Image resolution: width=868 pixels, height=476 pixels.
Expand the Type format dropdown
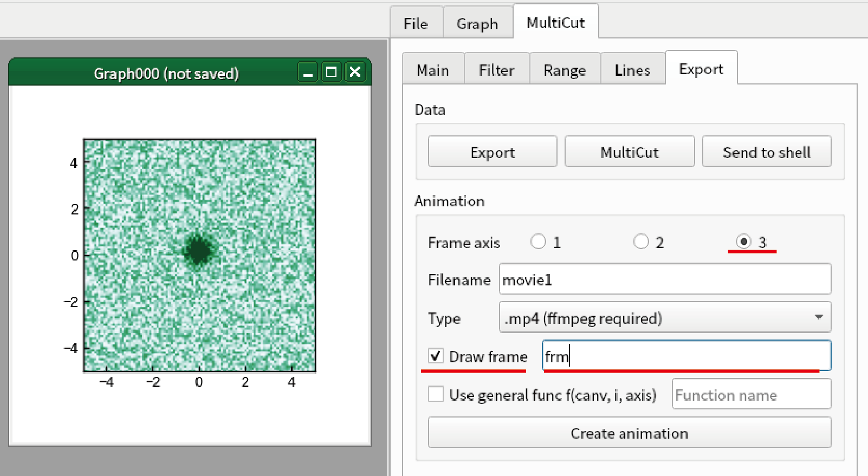click(665, 317)
